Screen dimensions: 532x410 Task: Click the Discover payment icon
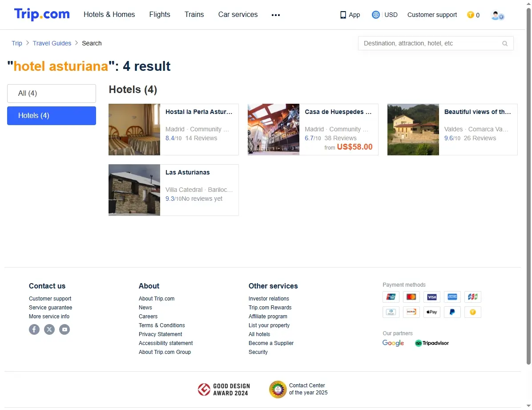pyautogui.click(x=411, y=312)
